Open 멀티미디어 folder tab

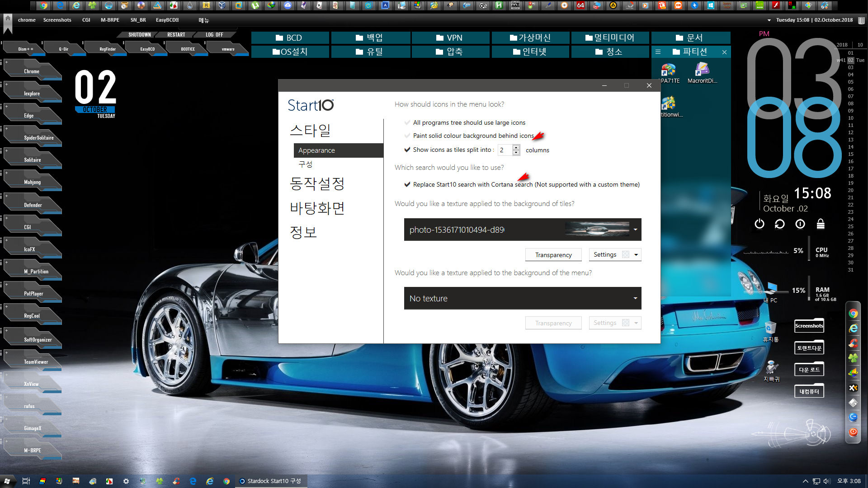pos(610,38)
